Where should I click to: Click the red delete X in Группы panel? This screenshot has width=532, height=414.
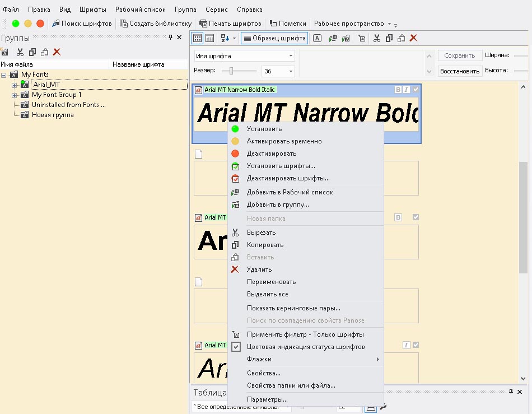coord(57,52)
